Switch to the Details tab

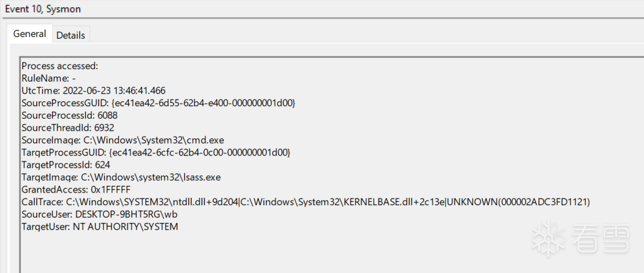tap(71, 35)
